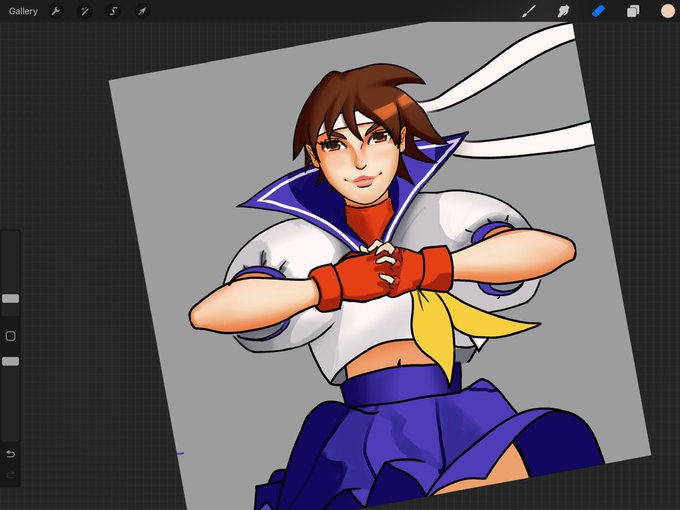
Task: Activate the Transform arrow tool
Action: (x=142, y=11)
